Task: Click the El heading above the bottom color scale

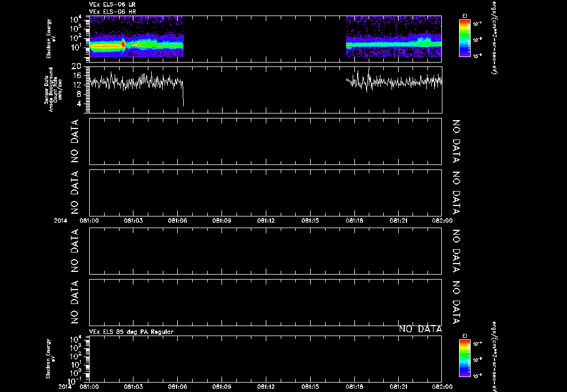Action: click(465, 336)
